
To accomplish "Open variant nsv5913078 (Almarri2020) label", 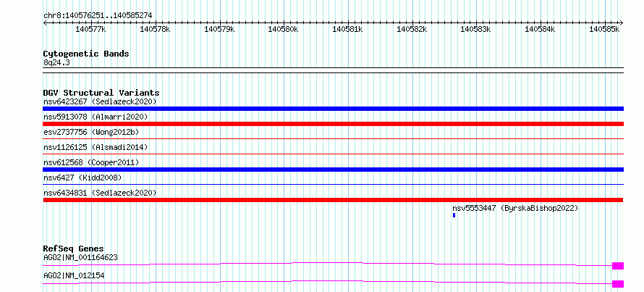I will (x=96, y=117).
